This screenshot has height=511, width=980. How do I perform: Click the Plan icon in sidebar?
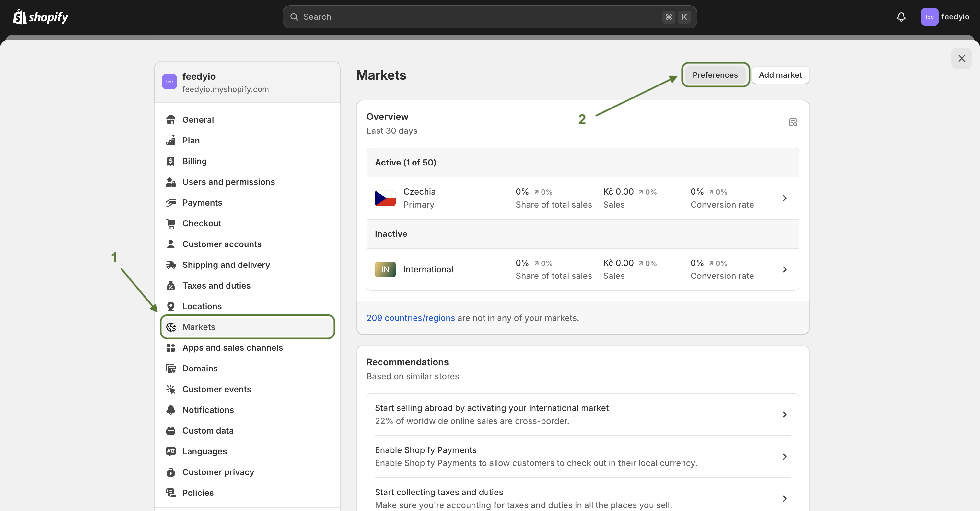[x=171, y=140]
